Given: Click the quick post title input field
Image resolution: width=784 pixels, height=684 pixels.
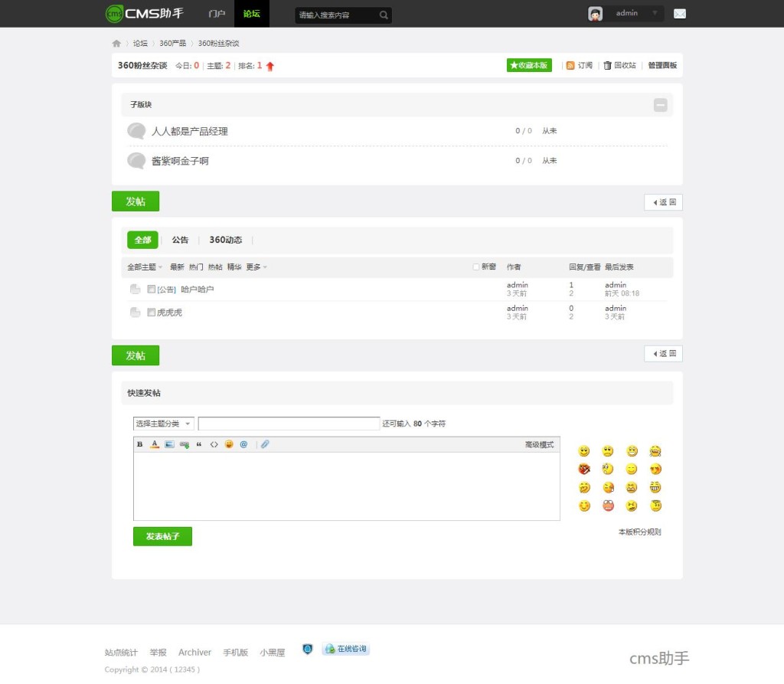Looking at the screenshot, I should click(289, 424).
